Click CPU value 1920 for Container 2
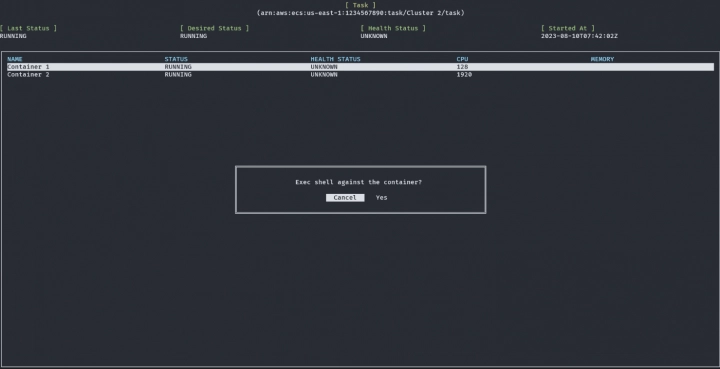The width and height of the screenshot is (720, 369). coord(464,74)
